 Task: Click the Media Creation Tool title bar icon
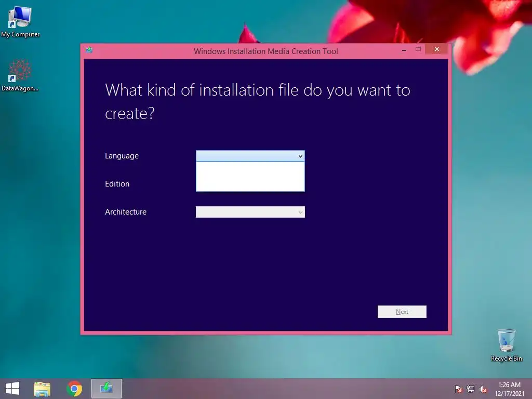[x=89, y=50]
